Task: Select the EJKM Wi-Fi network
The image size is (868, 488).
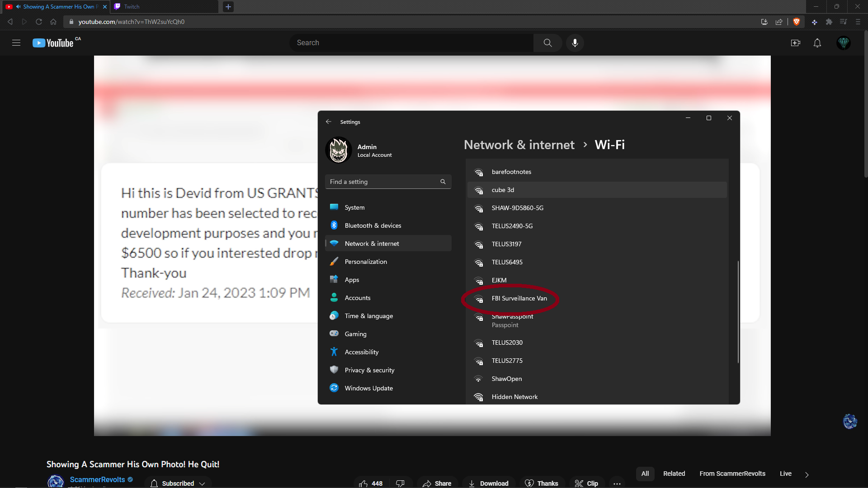Action: [x=597, y=280]
